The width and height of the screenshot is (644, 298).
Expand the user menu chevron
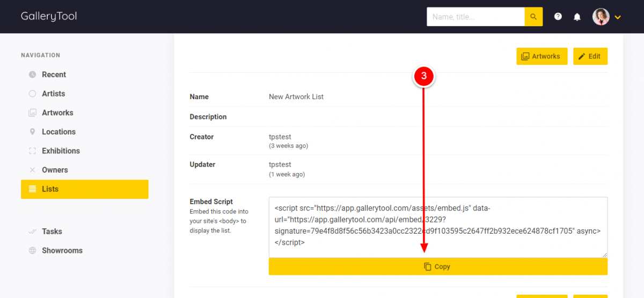click(x=618, y=17)
